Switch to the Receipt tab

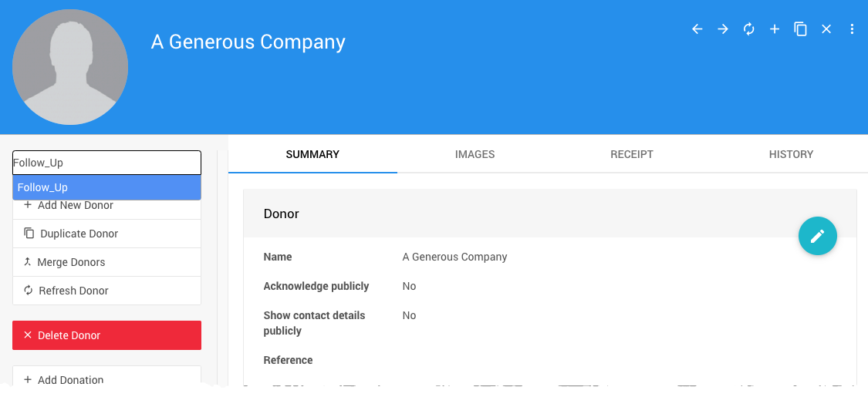click(632, 154)
